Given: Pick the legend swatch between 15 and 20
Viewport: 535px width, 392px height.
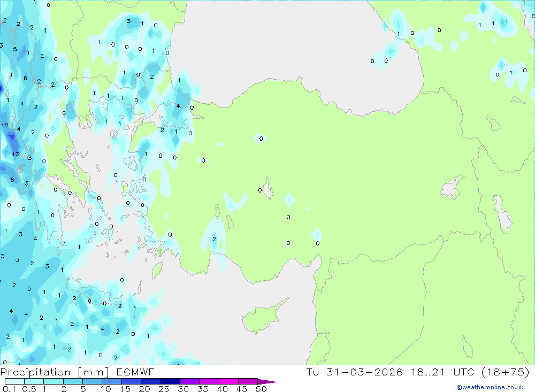Looking at the screenshot, I should (132, 381).
